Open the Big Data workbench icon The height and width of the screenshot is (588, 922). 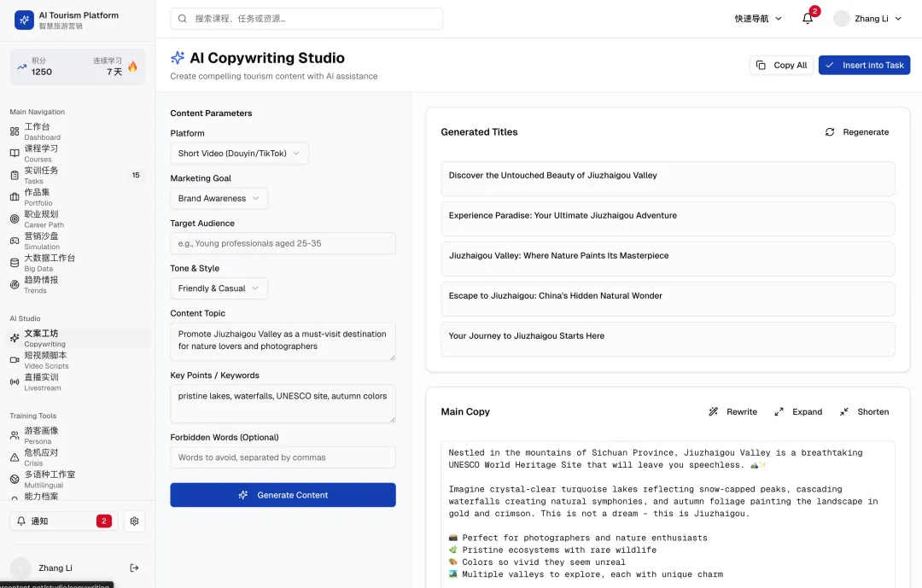tap(15, 263)
